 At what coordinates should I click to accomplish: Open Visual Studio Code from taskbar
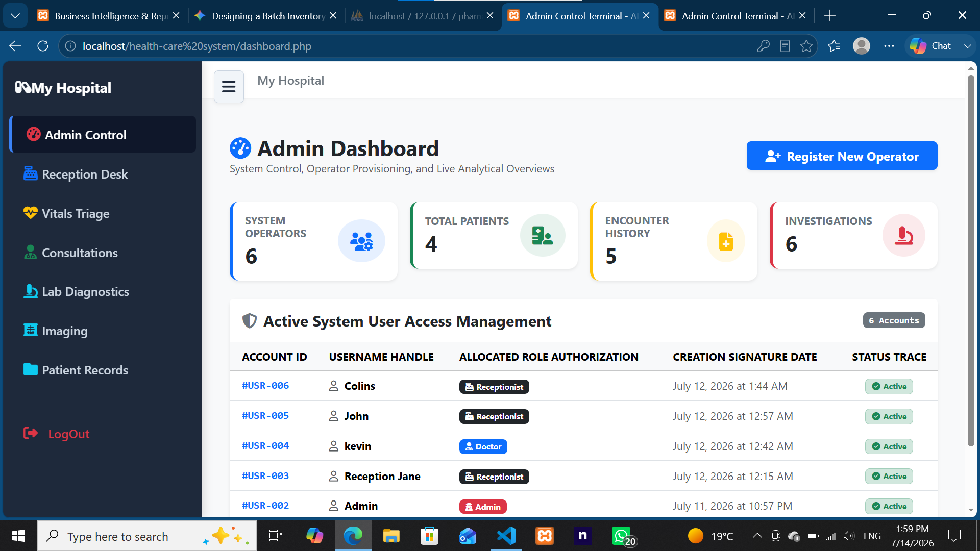[506, 536]
